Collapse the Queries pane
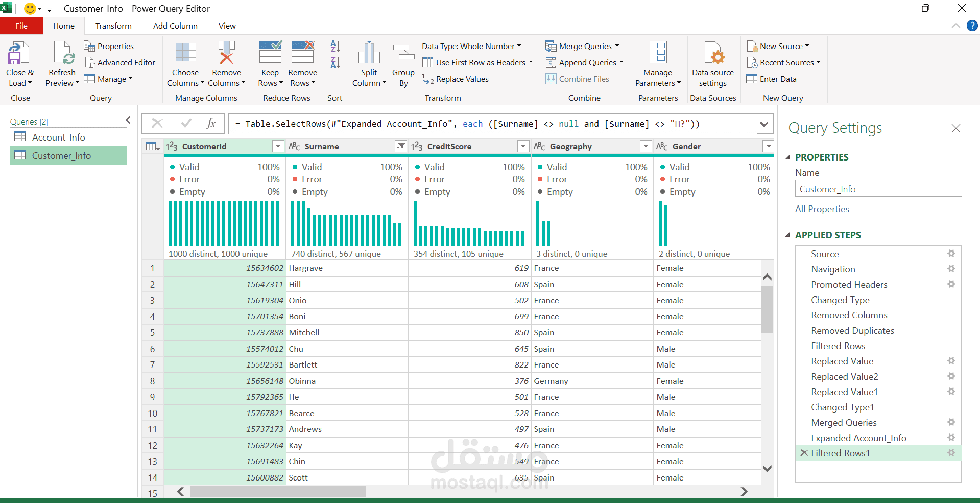This screenshot has height=503, width=980. [x=128, y=120]
